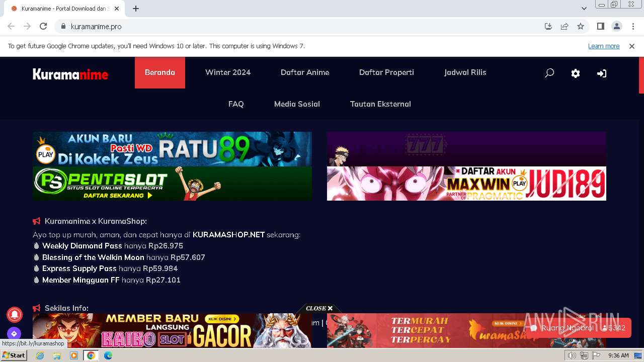Image resolution: width=644 pixels, height=362 pixels.
Task: Open Winter 2024 menu
Action: 228,72
